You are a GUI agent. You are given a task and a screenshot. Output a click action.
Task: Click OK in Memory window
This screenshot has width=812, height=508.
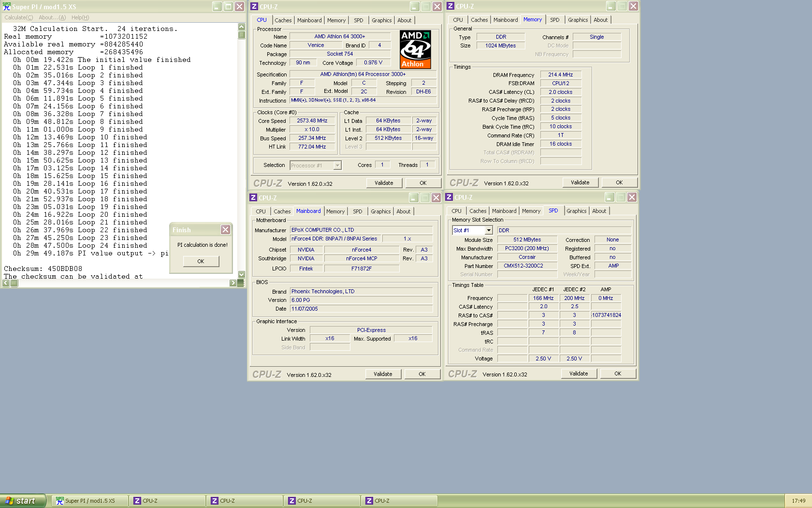pyautogui.click(x=619, y=182)
